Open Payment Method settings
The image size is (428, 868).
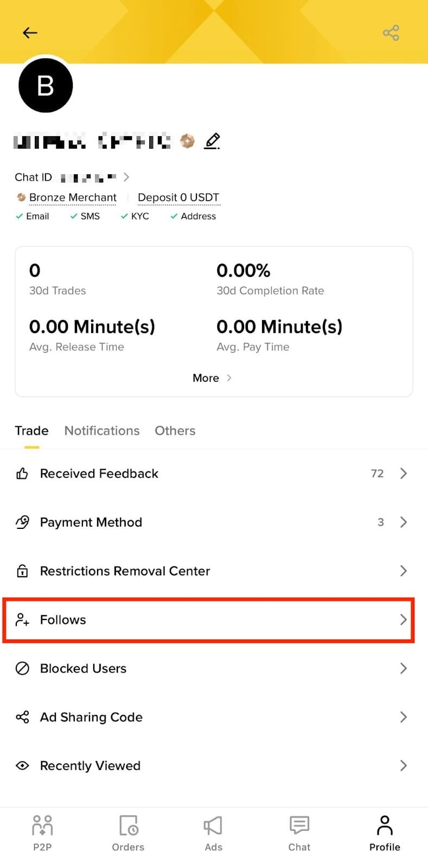pyautogui.click(x=91, y=522)
